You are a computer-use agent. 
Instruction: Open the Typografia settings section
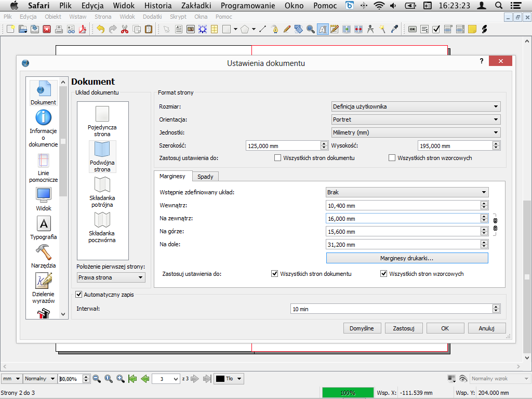[x=44, y=224]
